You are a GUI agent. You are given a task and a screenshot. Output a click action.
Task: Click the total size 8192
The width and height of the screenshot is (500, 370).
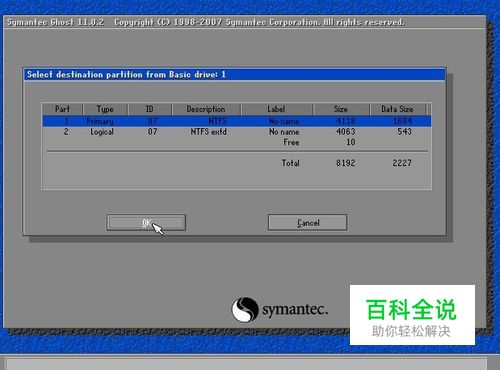click(x=346, y=163)
